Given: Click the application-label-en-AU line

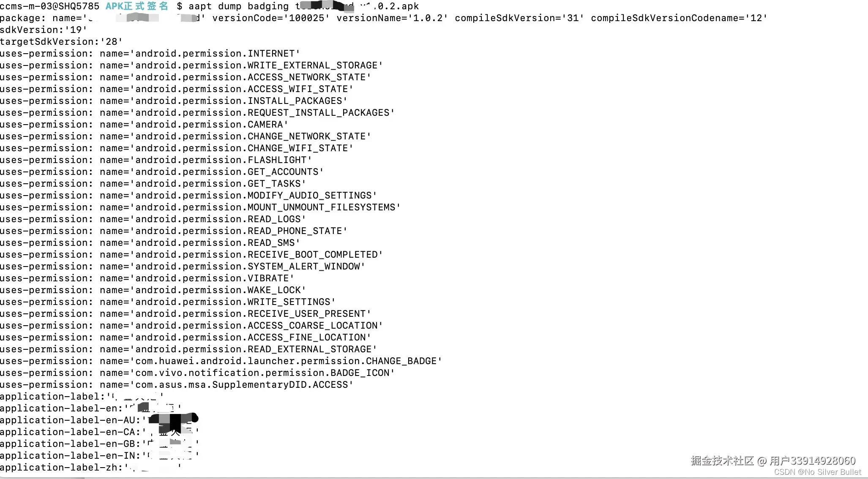Looking at the screenshot, I should [x=99, y=420].
